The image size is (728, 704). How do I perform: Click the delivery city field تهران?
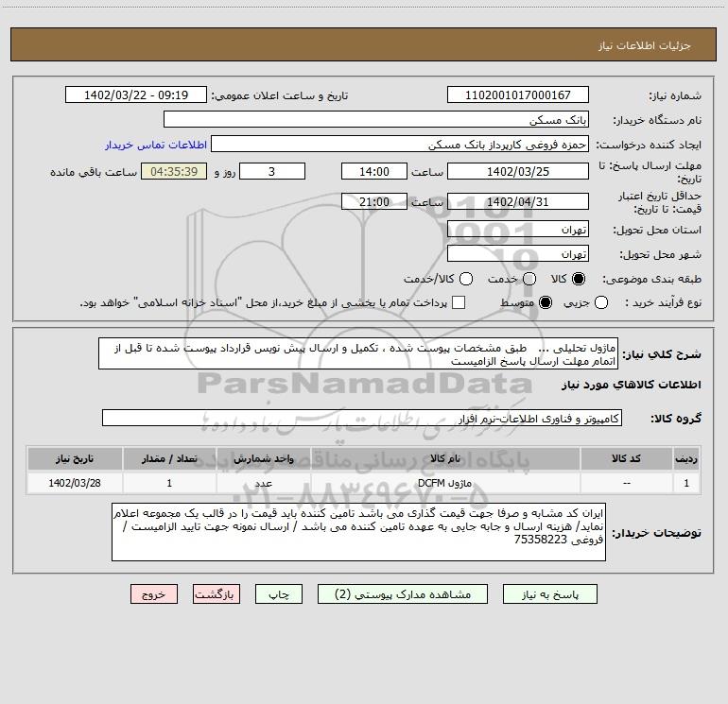[x=518, y=254]
